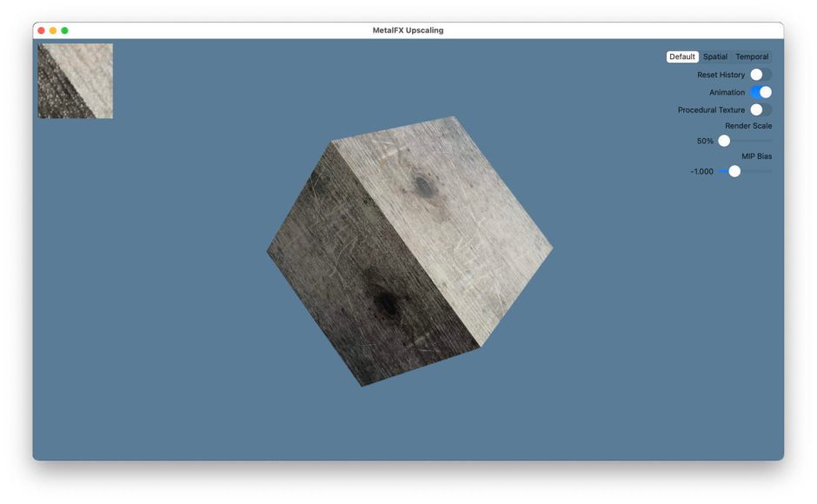Close the MetalFX Upscaling window
Screen dimensions: 817x504
[x=41, y=30]
